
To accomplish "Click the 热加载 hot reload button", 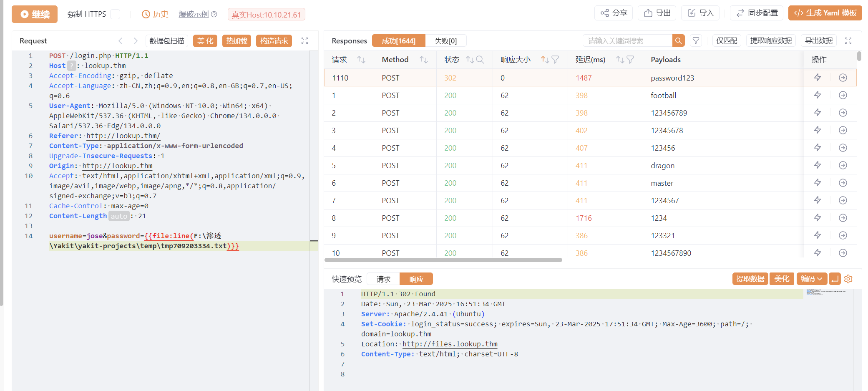I will pyautogui.click(x=237, y=41).
